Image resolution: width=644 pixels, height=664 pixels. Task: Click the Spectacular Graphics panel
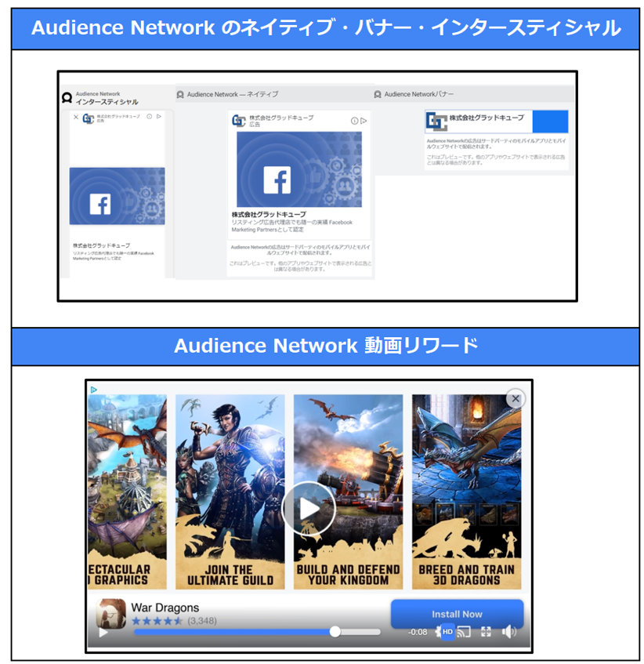[x=128, y=492]
